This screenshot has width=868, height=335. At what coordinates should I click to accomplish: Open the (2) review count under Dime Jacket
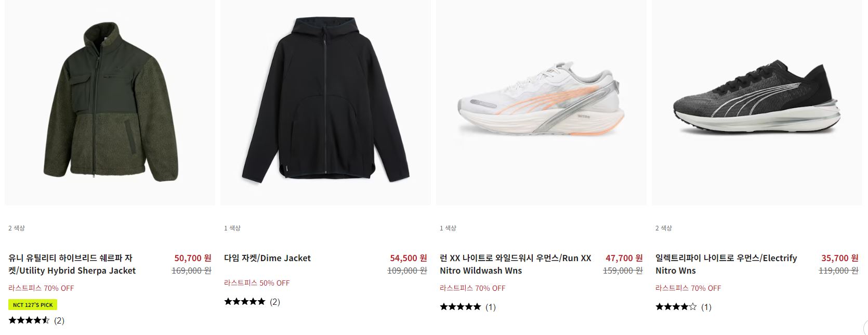(x=275, y=302)
